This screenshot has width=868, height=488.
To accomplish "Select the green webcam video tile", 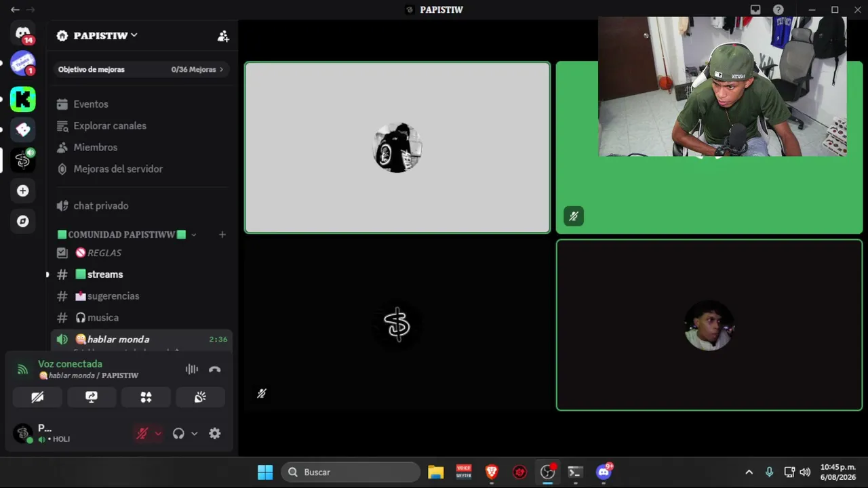I will click(709, 148).
